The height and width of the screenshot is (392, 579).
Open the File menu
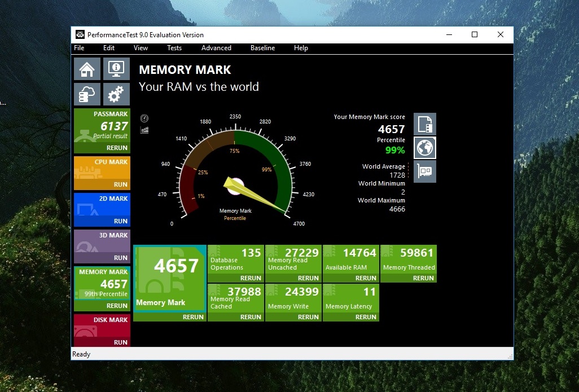(x=79, y=48)
